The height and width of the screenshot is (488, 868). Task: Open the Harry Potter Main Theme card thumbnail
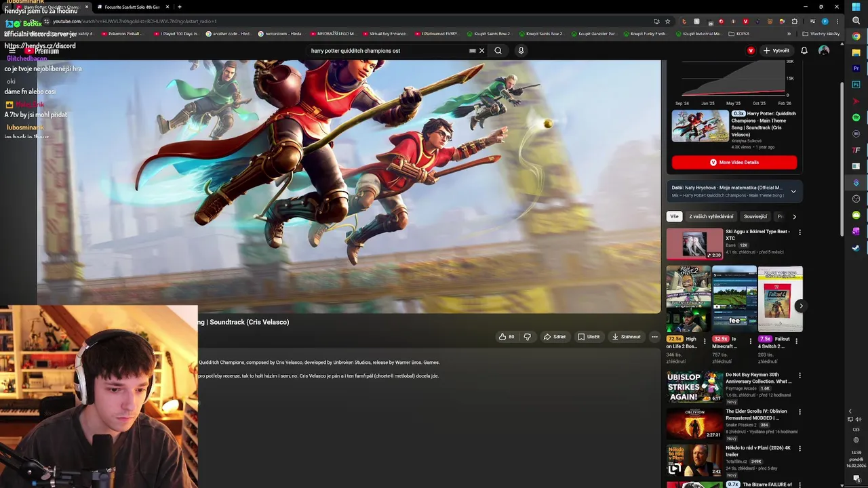700,126
